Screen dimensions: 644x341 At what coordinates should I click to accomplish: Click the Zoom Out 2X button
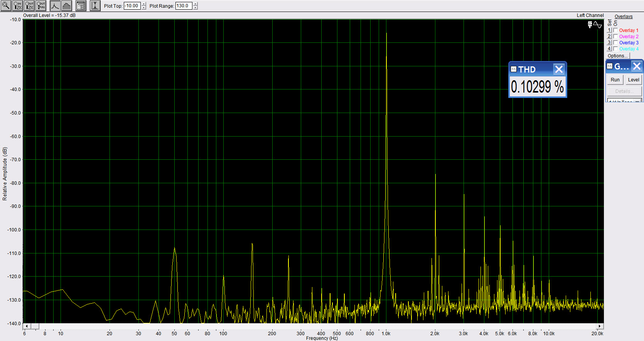click(29, 6)
